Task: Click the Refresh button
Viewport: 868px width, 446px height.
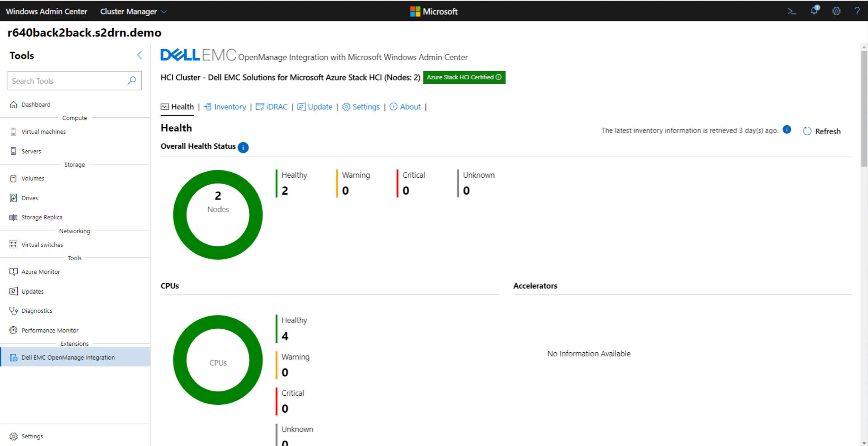Action: click(821, 131)
